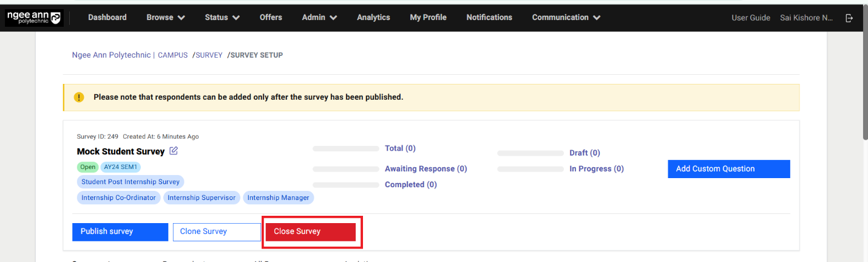Click the yellow warning icon in notice banner
This screenshot has width=868, height=262.
(x=79, y=97)
